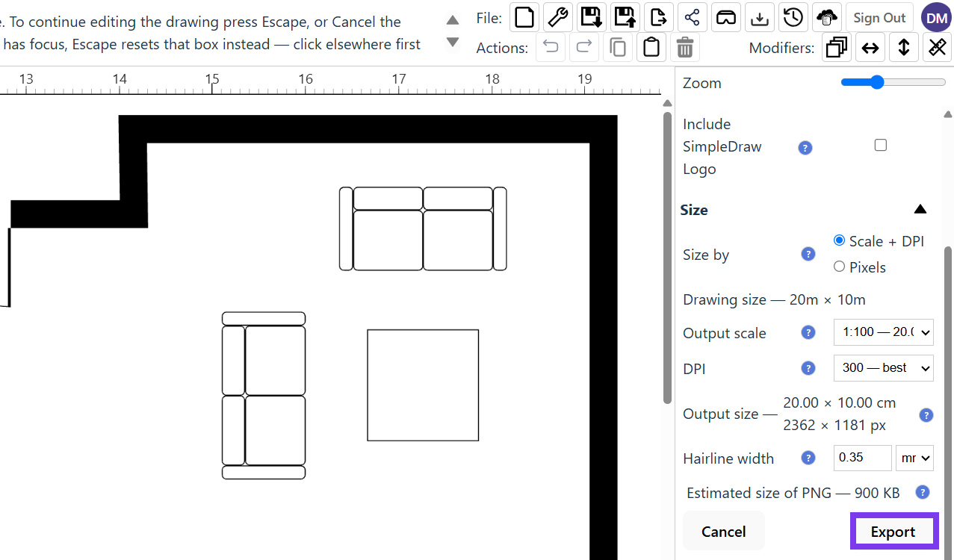Enable the Include SimpleDraw Logo checkbox

click(881, 146)
